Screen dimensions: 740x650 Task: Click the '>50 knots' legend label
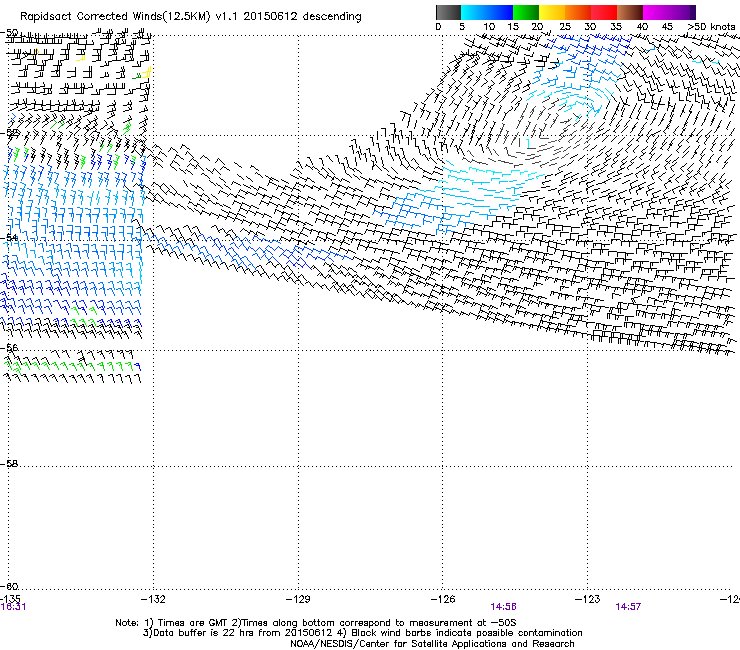711,27
